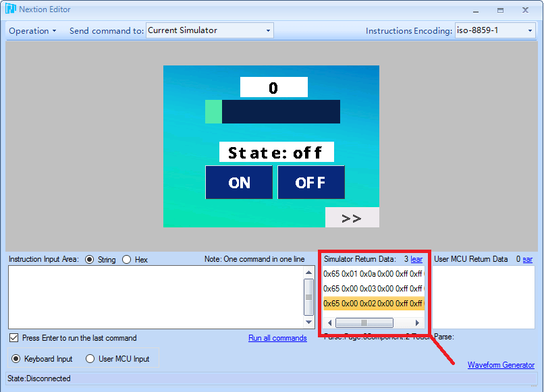
Task: Select Keyboard Input mode
Action: (x=16, y=358)
